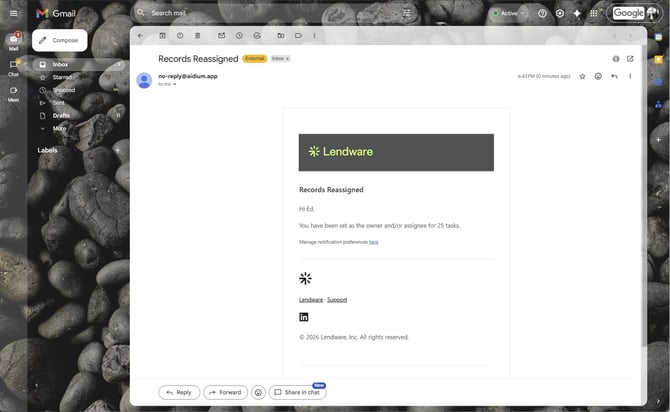
Task: Star this message
Action: point(582,76)
